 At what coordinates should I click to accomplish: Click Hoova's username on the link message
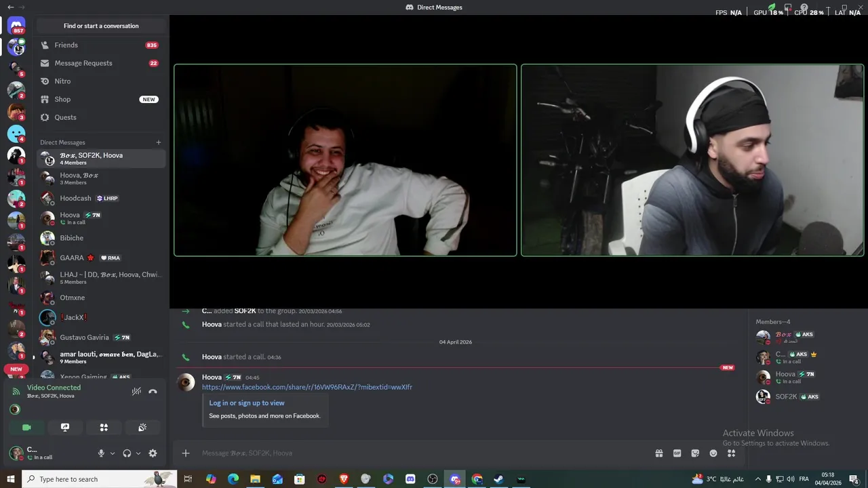pyautogui.click(x=212, y=378)
